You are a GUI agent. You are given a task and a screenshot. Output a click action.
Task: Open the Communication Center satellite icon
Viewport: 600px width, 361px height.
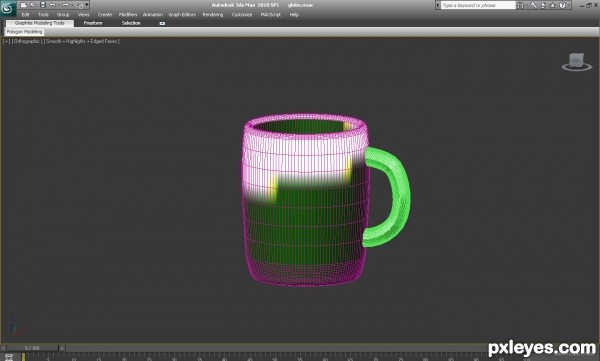[543, 5]
